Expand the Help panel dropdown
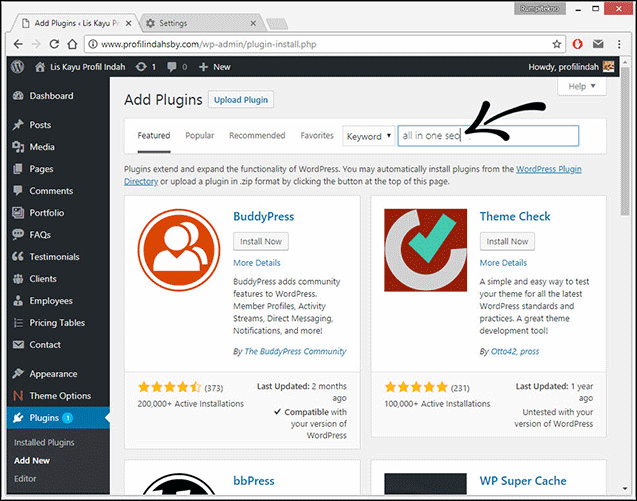This screenshot has width=637, height=501. [582, 86]
